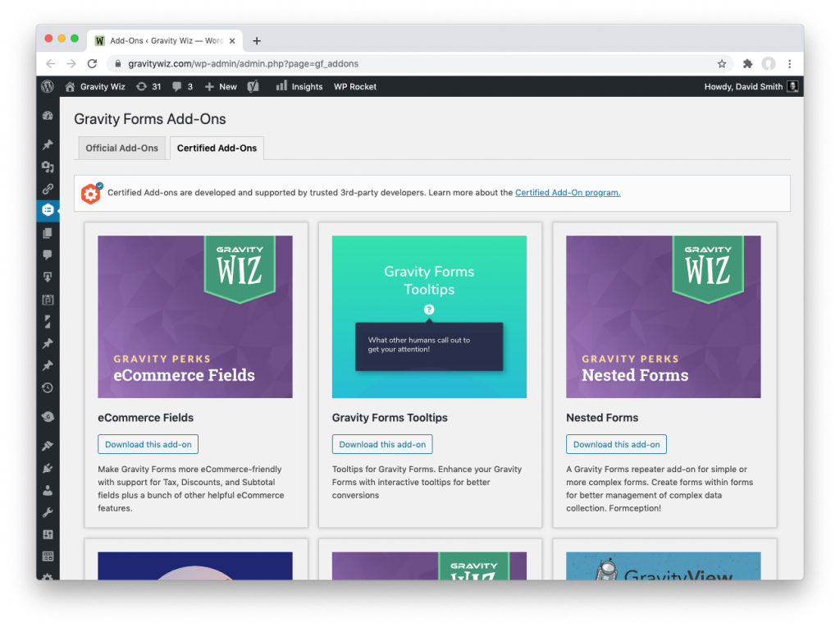The width and height of the screenshot is (840, 628).
Task: Click the "Howdy, David Smith" account text
Action: click(743, 86)
